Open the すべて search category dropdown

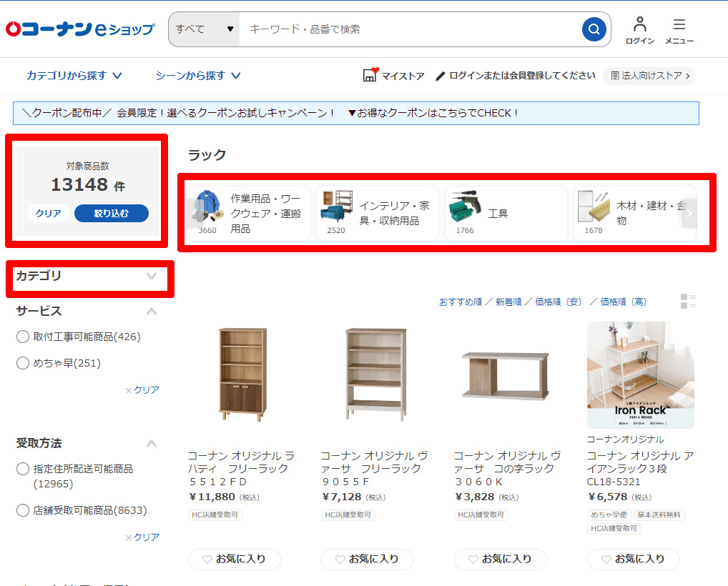(205, 29)
